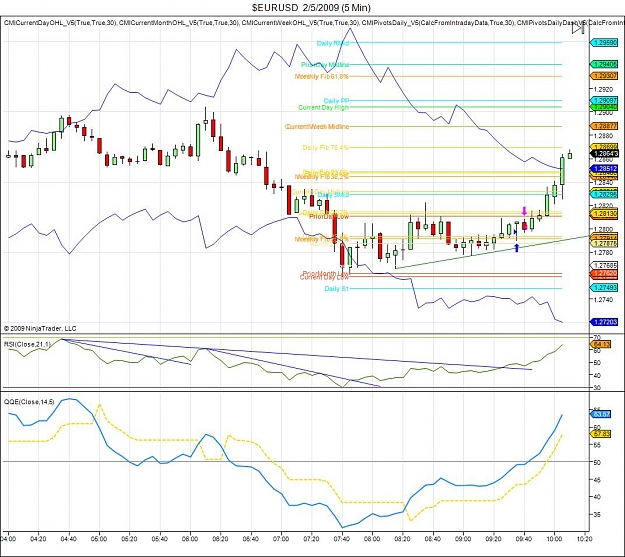Click the Prior Day Low line label

tap(329, 217)
